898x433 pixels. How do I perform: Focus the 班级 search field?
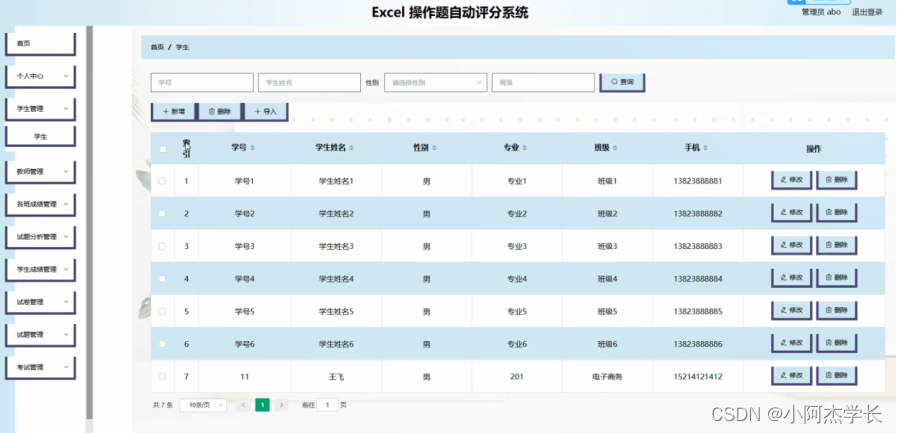543,82
